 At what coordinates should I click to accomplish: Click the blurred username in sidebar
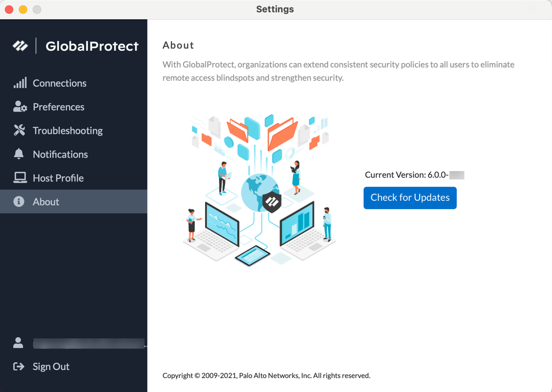(x=89, y=344)
